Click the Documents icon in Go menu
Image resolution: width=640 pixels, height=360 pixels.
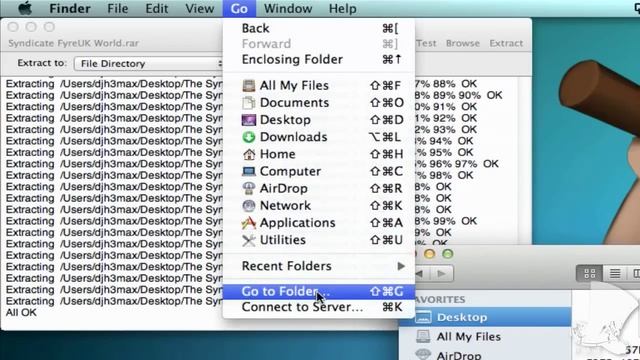[249, 102]
